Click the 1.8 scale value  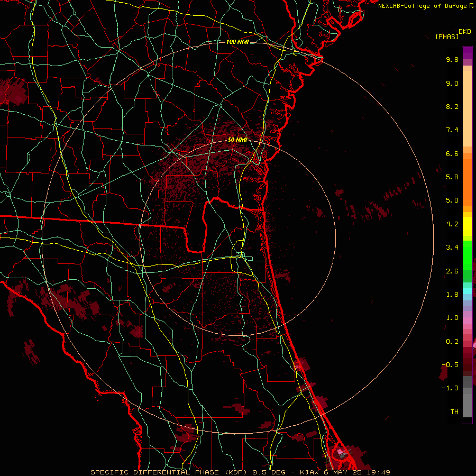pyautogui.click(x=452, y=295)
